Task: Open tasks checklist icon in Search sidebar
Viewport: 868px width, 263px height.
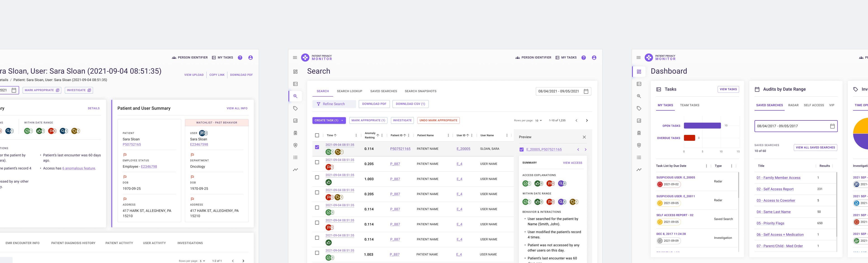Action: tap(295, 84)
